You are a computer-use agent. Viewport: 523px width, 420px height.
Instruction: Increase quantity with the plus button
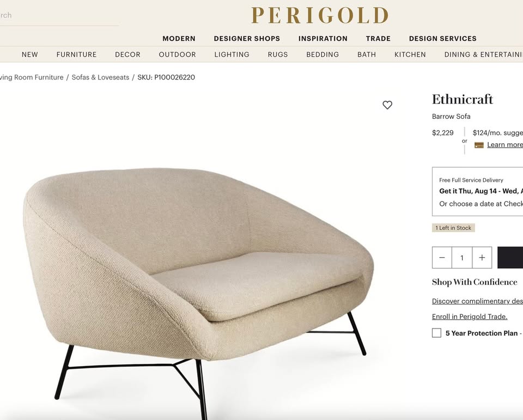click(482, 258)
